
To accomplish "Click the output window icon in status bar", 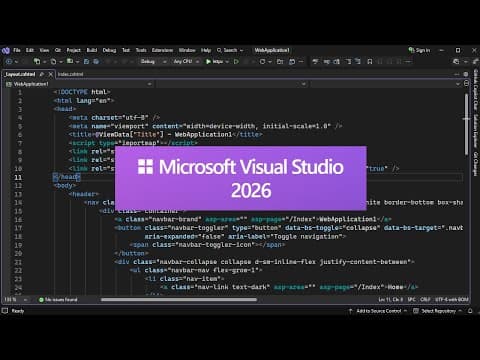I will (x=5, y=311).
